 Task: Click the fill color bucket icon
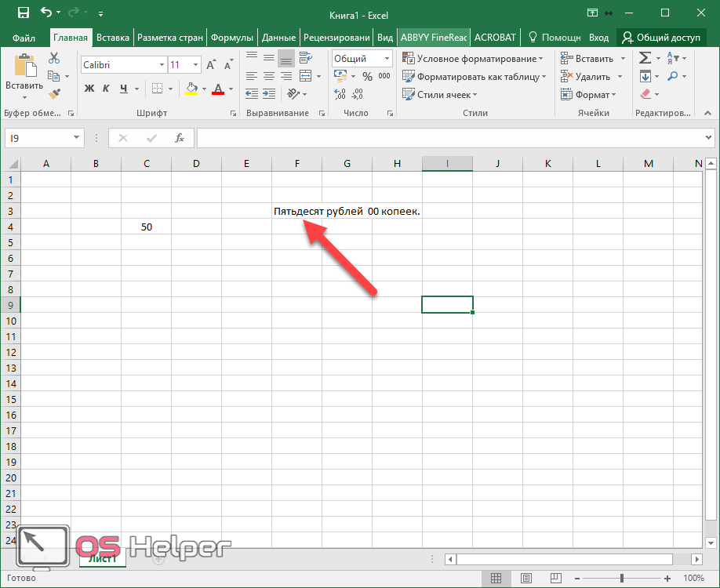point(192,89)
